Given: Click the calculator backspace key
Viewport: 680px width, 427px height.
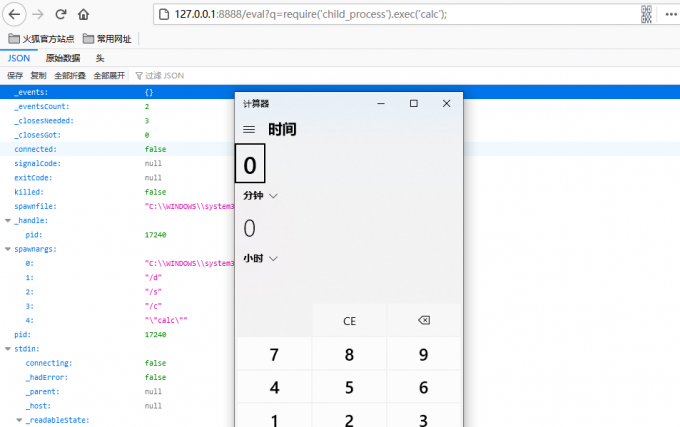Looking at the screenshot, I should (x=424, y=320).
